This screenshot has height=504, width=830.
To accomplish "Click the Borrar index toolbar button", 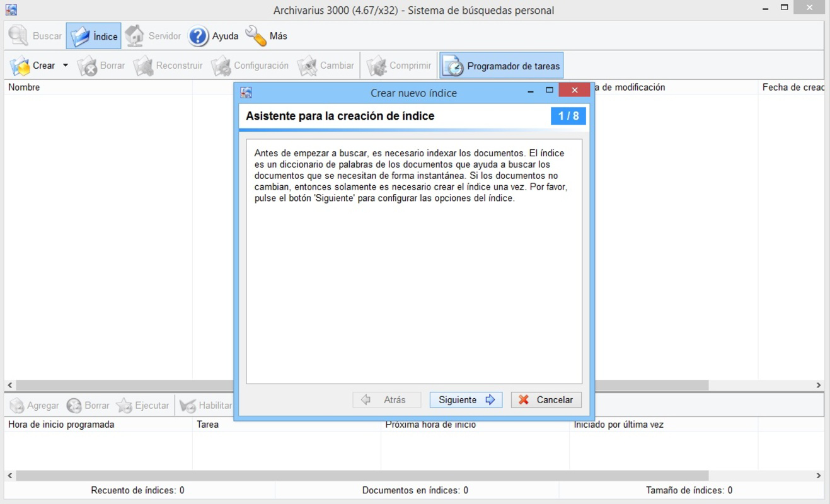I will (101, 66).
